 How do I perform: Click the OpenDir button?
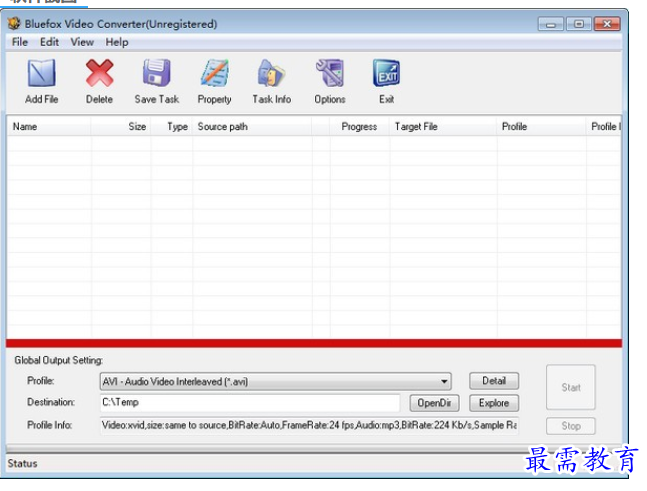434,403
